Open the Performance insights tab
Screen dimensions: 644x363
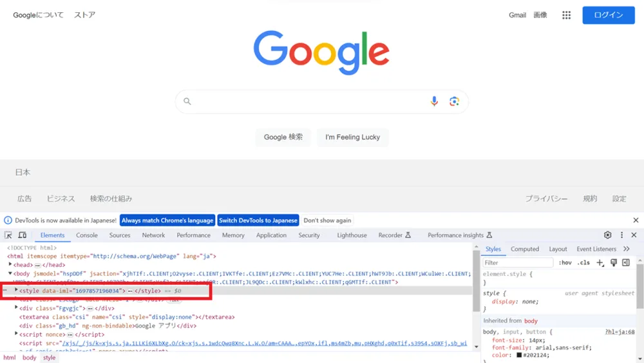pos(460,235)
